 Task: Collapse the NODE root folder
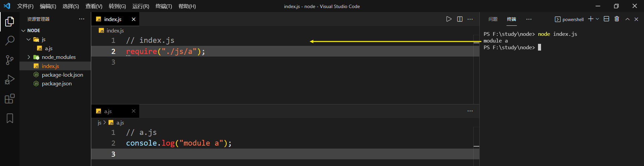coord(23,30)
